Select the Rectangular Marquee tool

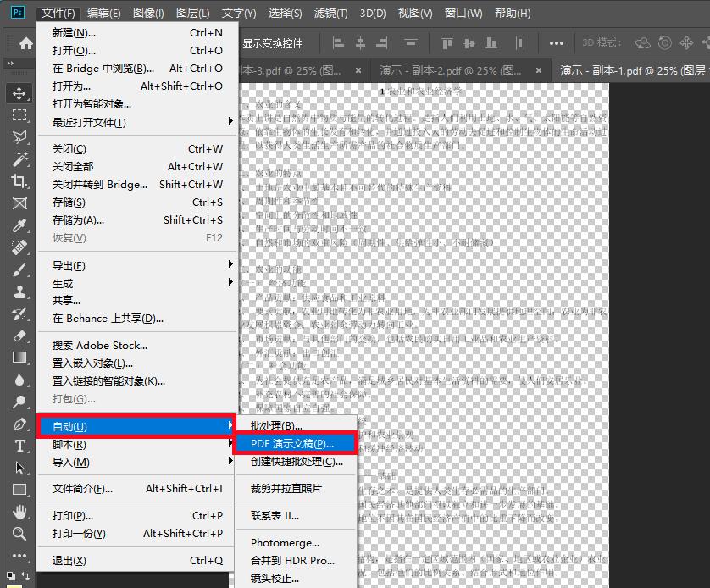[19, 115]
